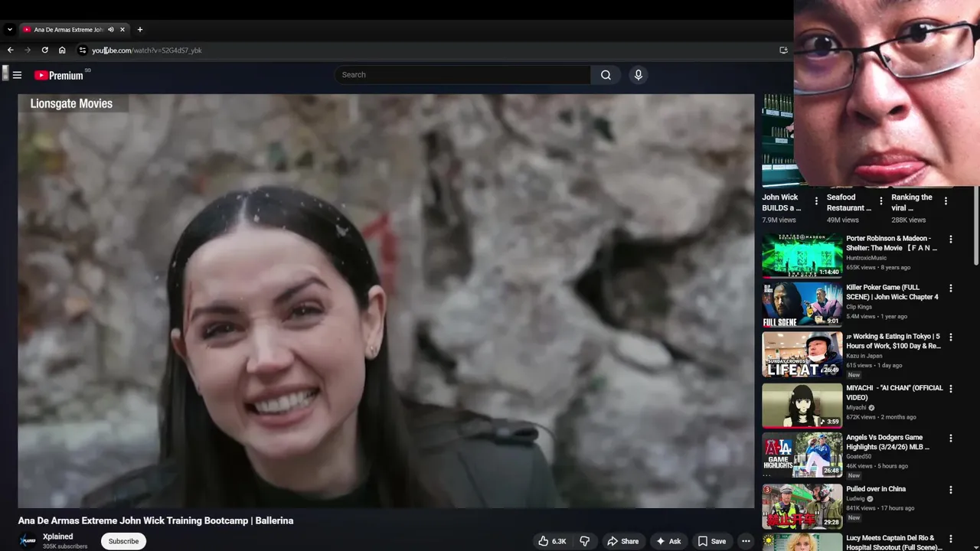Go forward in browser history

[28, 50]
